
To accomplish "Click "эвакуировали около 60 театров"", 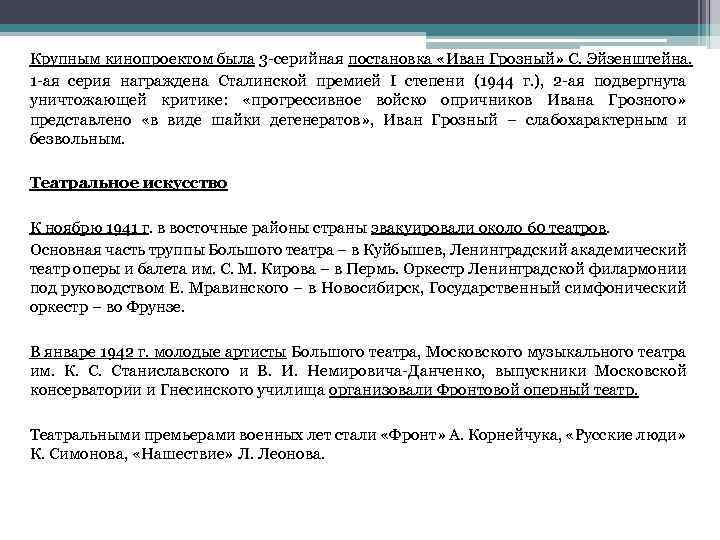I will pyautogui.click(x=488, y=228).
